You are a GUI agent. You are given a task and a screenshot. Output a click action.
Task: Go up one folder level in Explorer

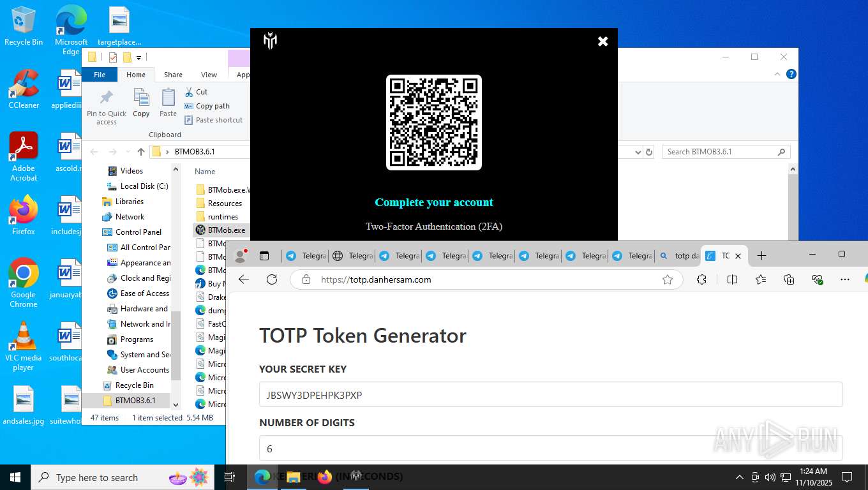pos(141,152)
